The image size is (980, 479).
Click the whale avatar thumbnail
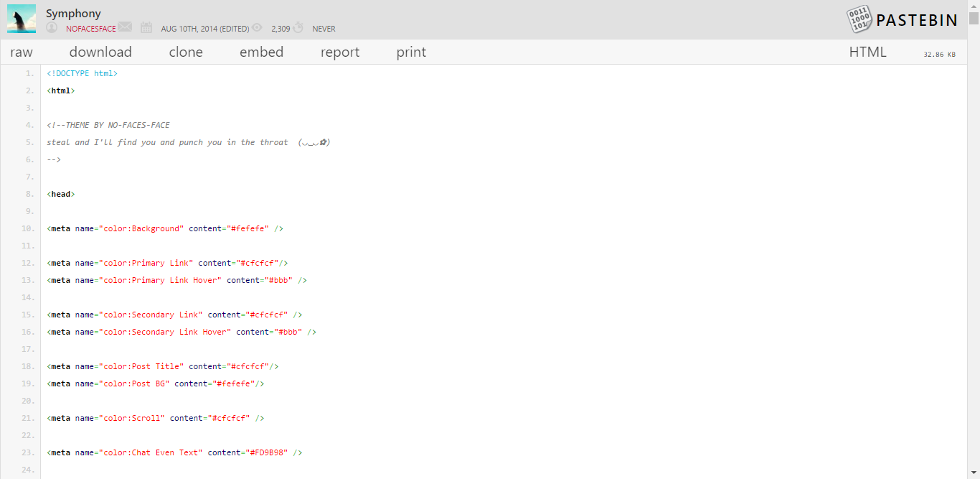click(x=21, y=19)
